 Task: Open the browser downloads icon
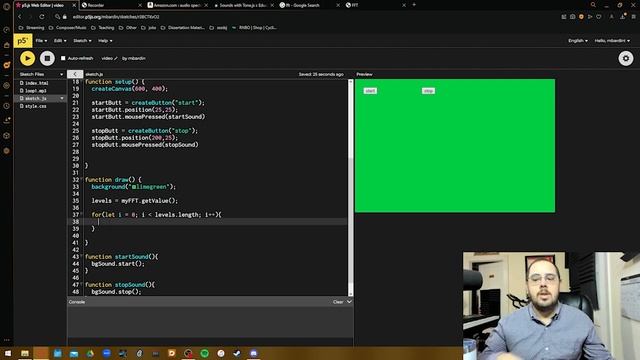[x=622, y=17]
